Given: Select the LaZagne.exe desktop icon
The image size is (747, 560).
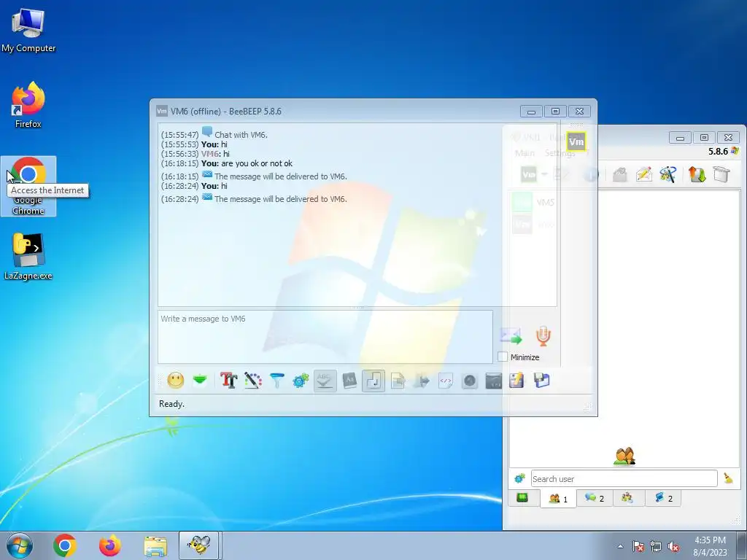Looking at the screenshot, I should pos(28,257).
